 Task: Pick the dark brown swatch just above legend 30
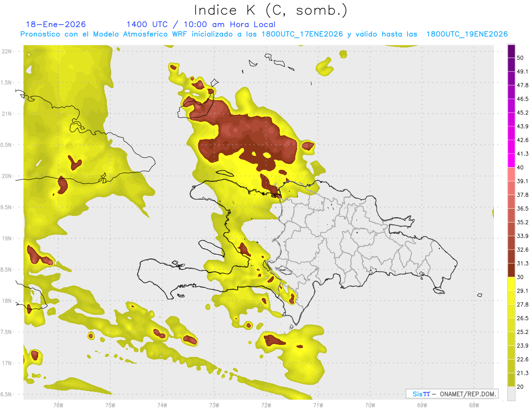click(511, 270)
